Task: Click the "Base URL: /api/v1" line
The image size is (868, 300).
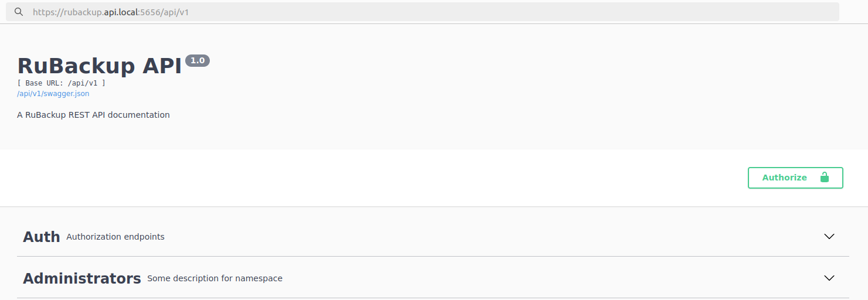Action: point(62,83)
